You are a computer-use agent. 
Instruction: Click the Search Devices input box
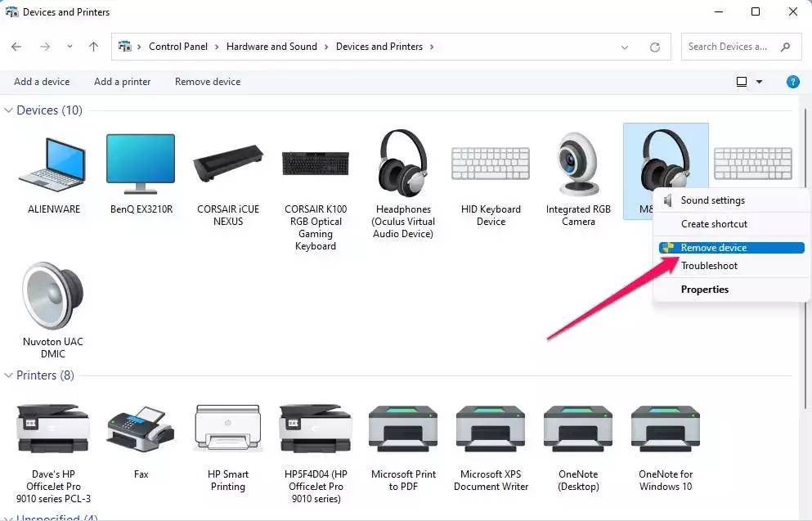click(x=729, y=47)
